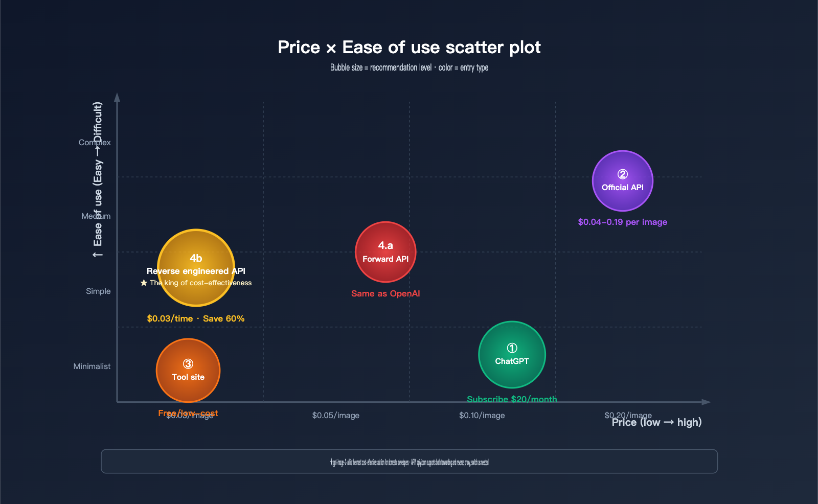Click the circled number 2 in Official API

pos(622,174)
